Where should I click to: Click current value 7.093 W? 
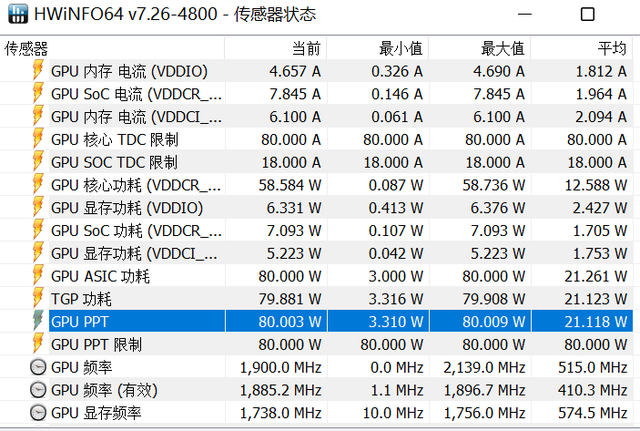tap(294, 231)
